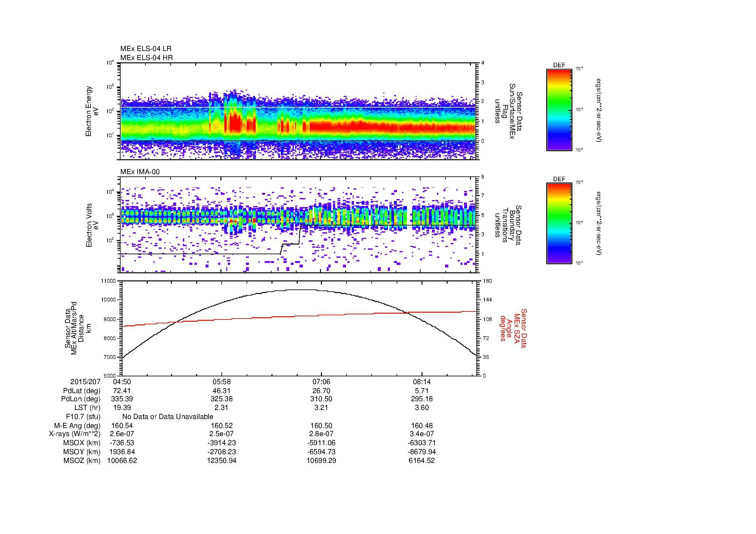
Task: Click LST value 19.39
Action: [122, 408]
